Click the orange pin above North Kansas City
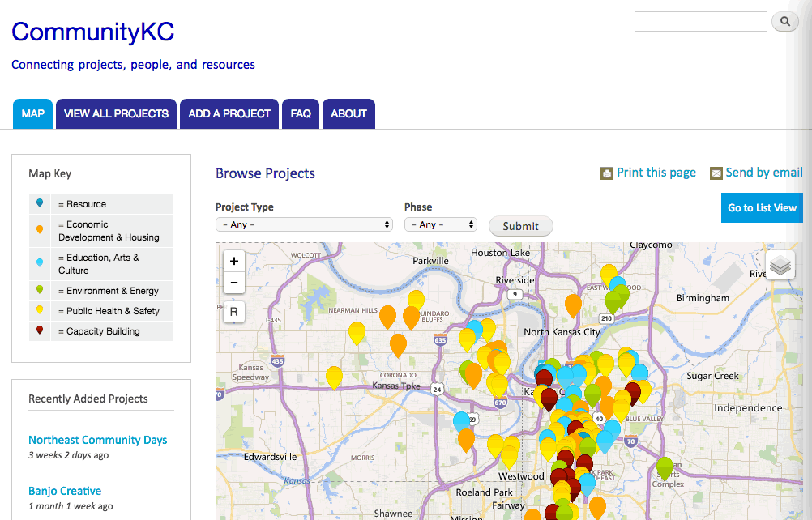The image size is (812, 520). pyautogui.click(x=573, y=305)
